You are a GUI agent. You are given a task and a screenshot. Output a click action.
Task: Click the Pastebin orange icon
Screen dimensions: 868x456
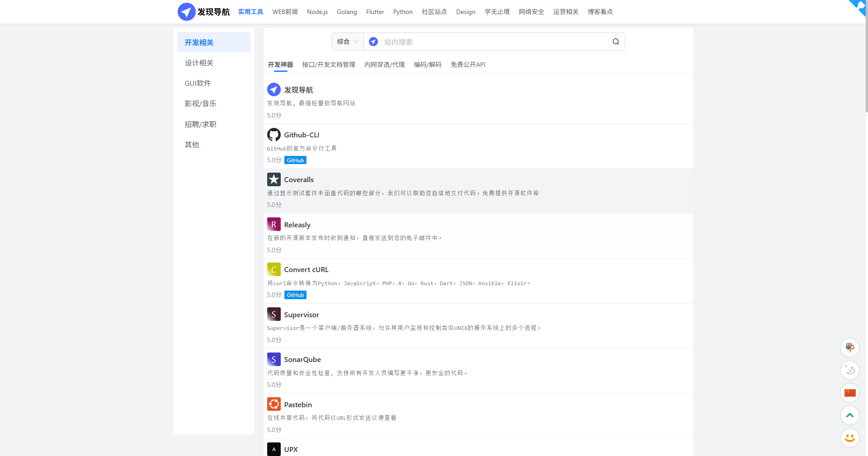[274, 404]
